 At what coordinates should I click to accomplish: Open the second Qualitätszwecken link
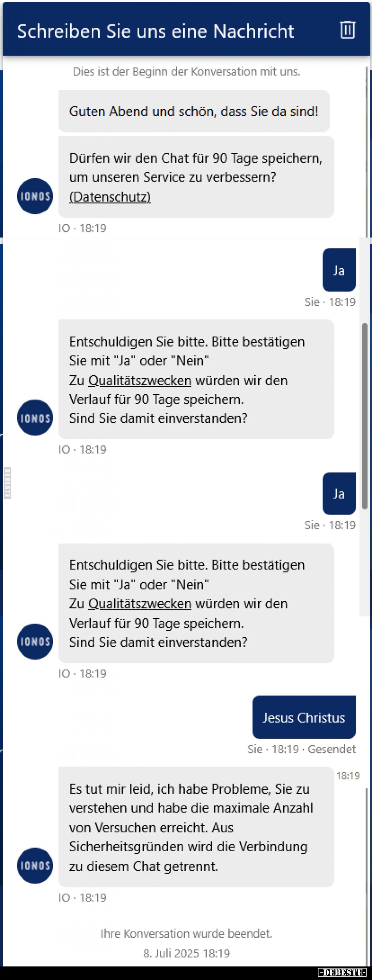tap(139, 603)
